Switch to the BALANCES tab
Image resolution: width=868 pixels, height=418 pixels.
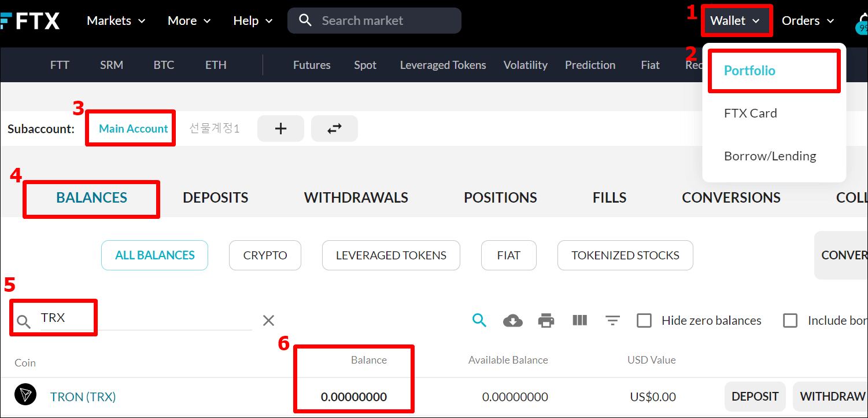pos(91,198)
